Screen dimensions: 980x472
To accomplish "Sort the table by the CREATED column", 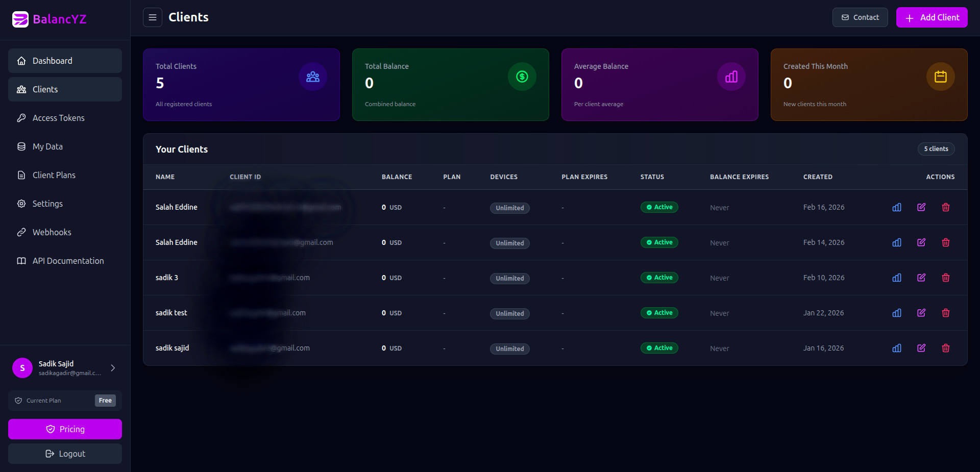I will coord(818,177).
